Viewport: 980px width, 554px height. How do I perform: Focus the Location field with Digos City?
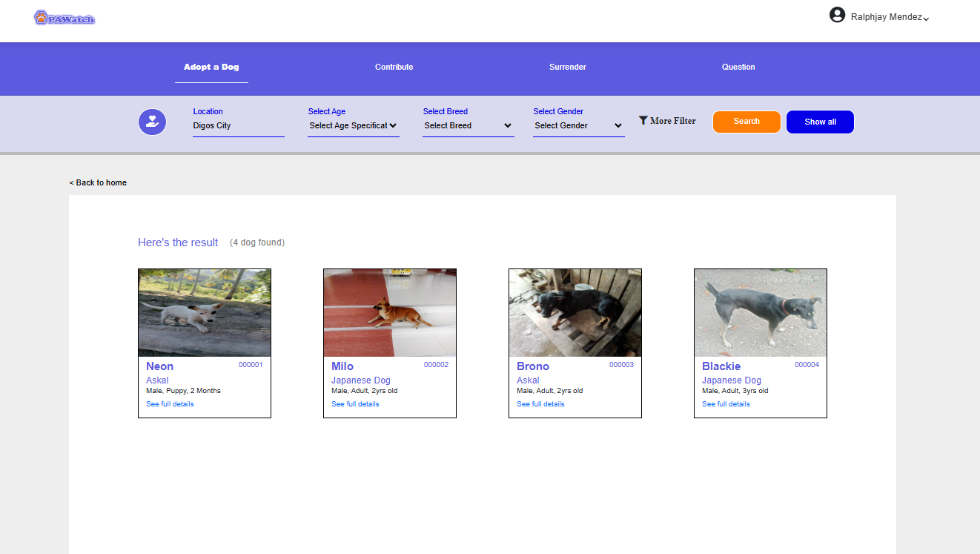[x=238, y=126]
